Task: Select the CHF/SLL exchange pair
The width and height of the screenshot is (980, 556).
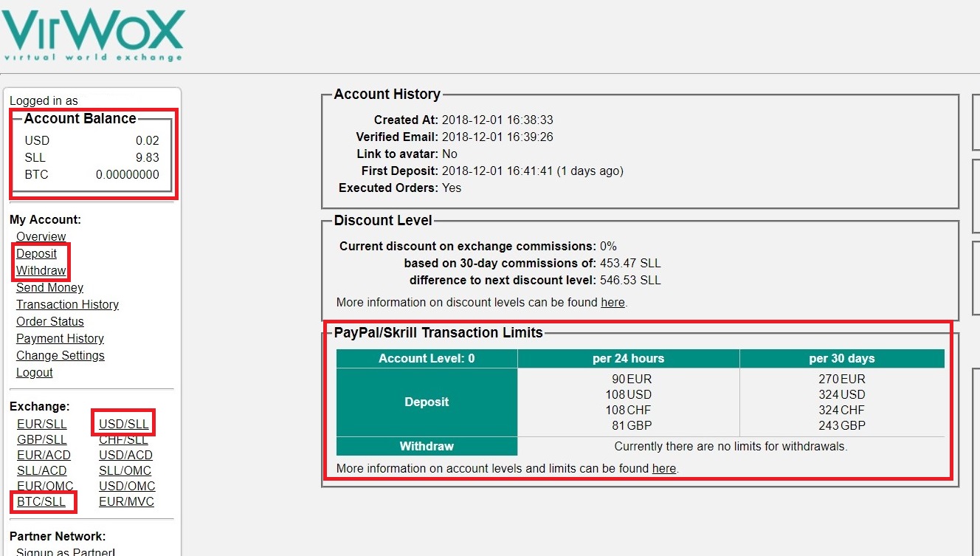Action: (x=124, y=440)
